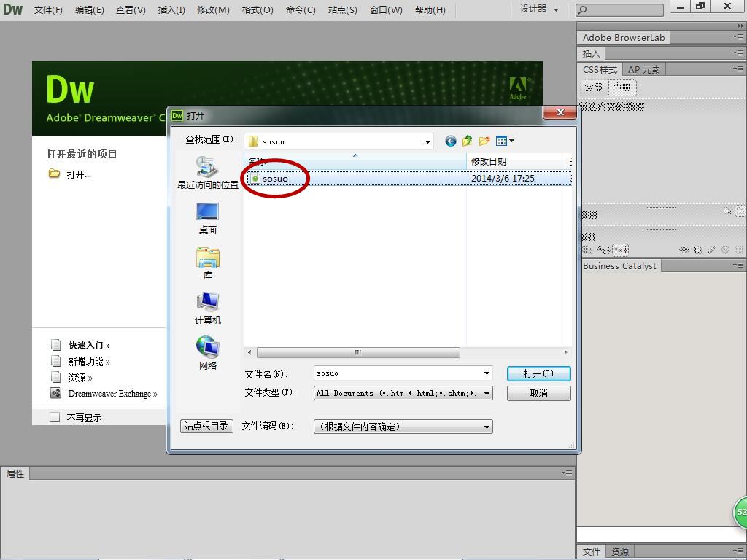Click the 打开... link on welcome screen
This screenshot has width=747, height=560.
(79, 174)
